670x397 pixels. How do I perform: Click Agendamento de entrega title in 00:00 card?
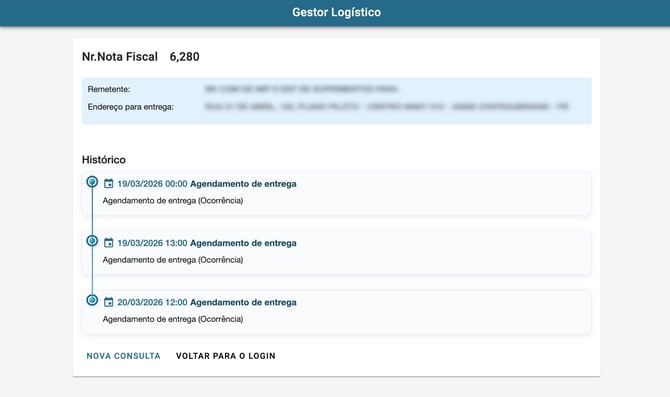[x=243, y=184]
